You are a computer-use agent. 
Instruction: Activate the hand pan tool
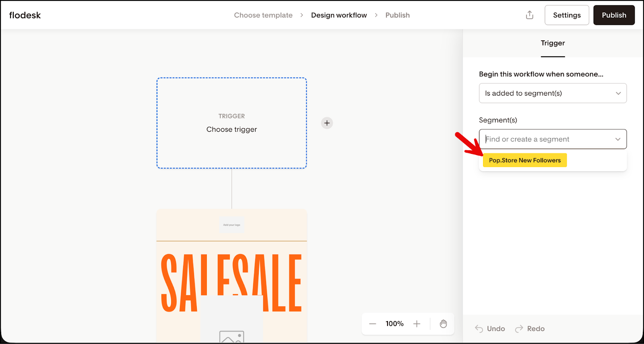pos(443,324)
